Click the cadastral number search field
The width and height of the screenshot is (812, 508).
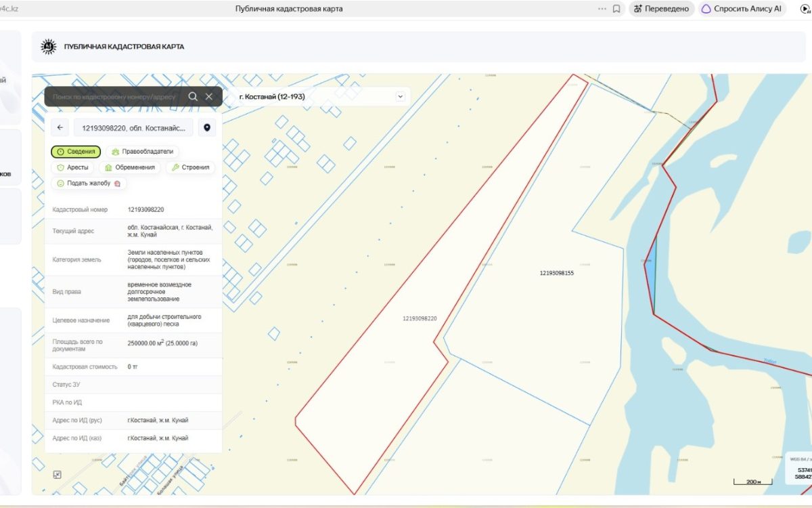point(114,97)
